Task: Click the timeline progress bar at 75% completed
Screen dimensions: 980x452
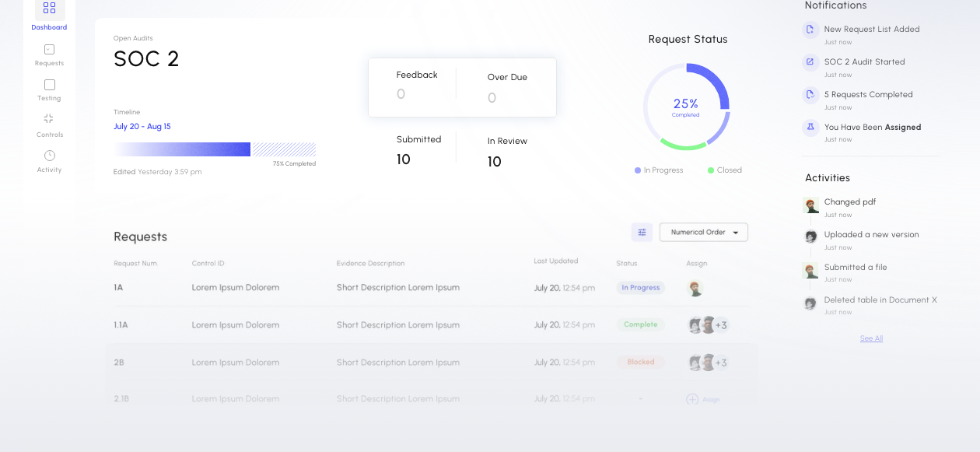Action: pyautogui.click(x=215, y=149)
